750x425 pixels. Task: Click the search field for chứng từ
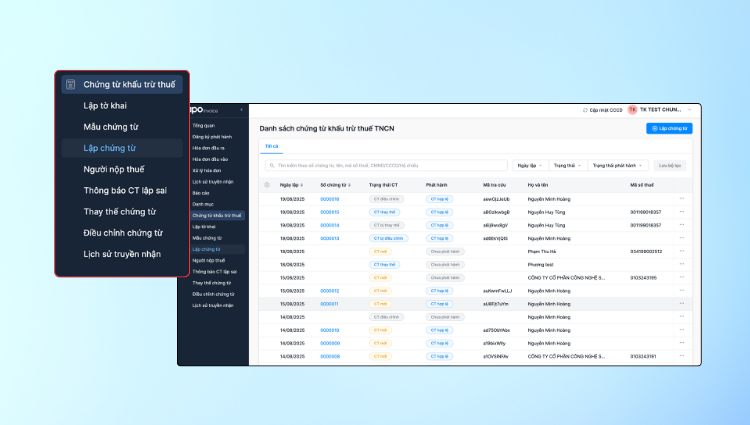click(x=386, y=165)
